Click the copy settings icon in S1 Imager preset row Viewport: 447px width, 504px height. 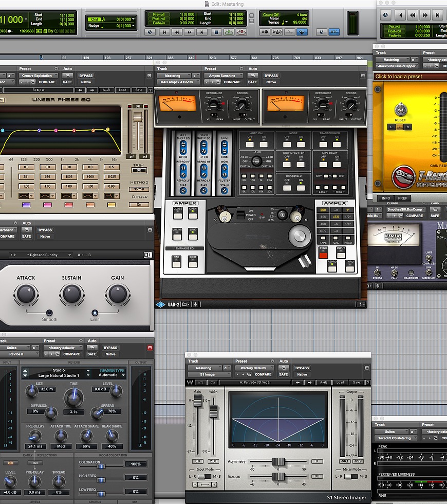tap(249, 374)
